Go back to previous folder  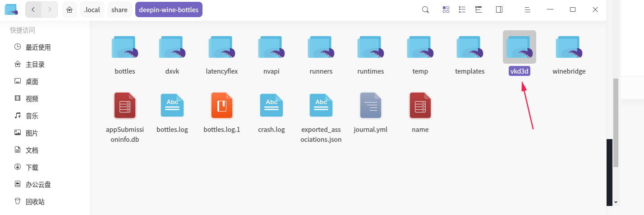pyautogui.click(x=33, y=9)
